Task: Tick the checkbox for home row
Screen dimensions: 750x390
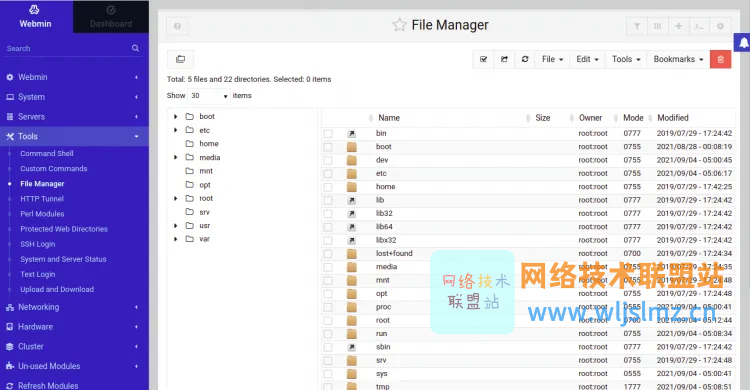Action: coord(328,187)
